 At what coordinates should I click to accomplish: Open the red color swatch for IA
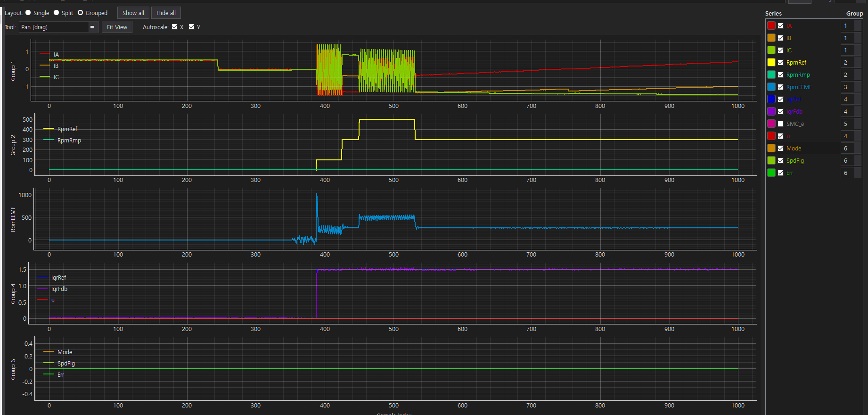771,25
